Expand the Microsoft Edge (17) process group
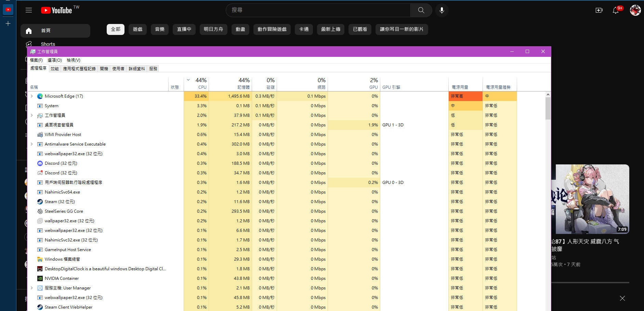This screenshot has width=644, height=311. tap(32, 96)
